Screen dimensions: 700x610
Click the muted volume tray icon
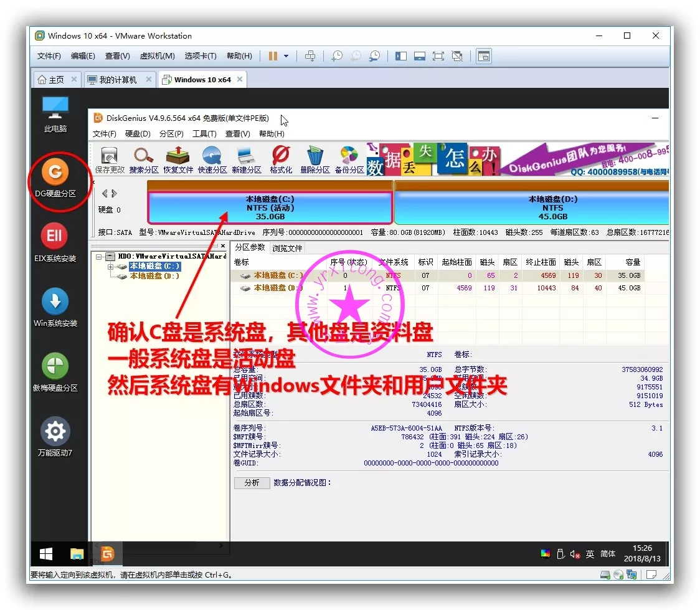click(575, 554)
